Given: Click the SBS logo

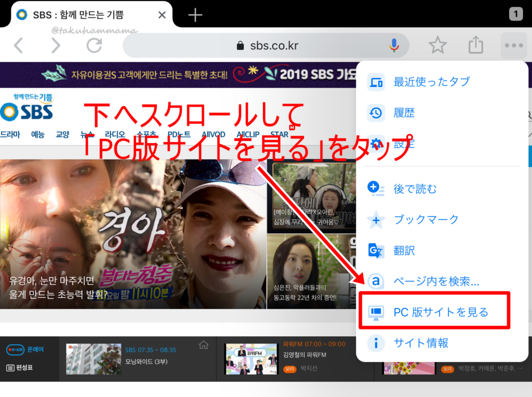Looking at the screenshot, I should click(x=27, y=108).
